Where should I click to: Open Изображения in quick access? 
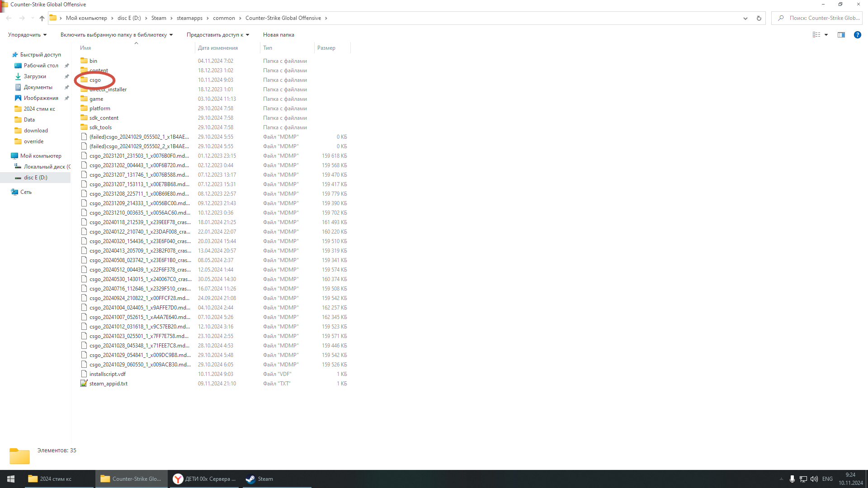click(x=41, y=98)
